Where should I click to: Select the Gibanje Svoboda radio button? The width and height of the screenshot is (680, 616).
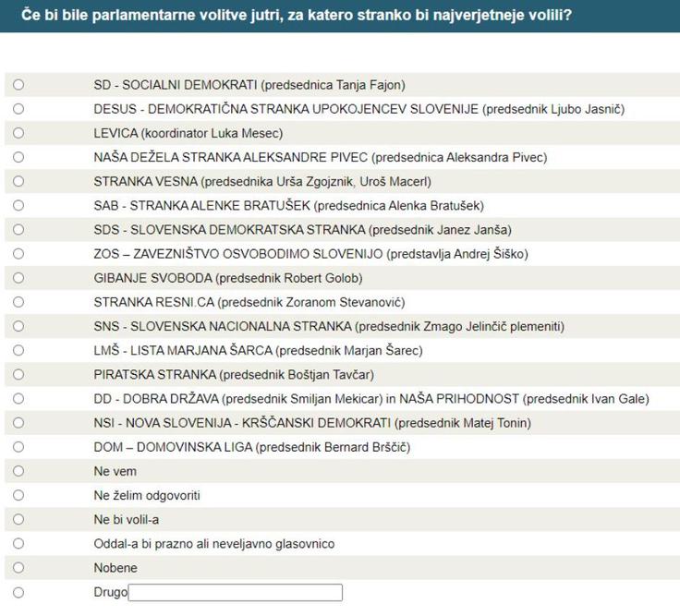[x=18, y=277]
